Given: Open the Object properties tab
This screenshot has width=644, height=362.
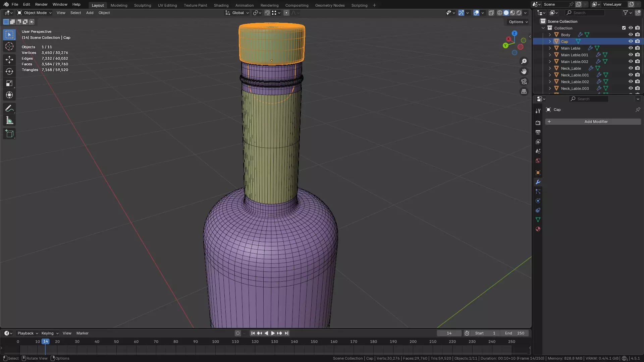Looking at the screenshot, I should (x=538, y=173).
